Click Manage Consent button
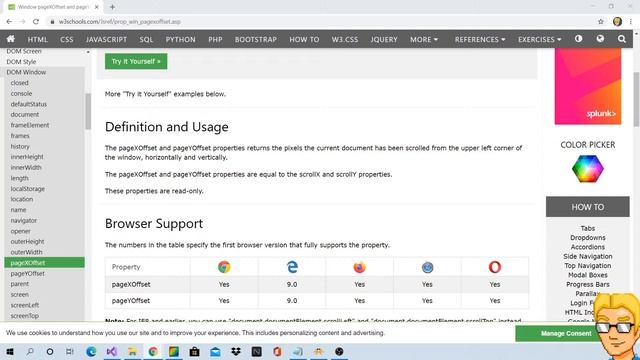Viewport: 640px width, 360px height. click(x=566, y=333)
